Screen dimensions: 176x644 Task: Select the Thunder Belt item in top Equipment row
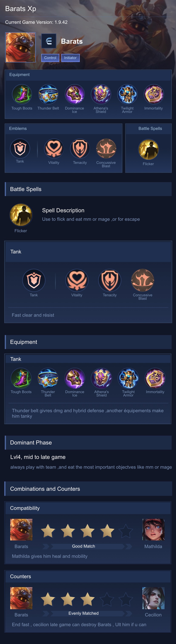(x=48, y=94)
